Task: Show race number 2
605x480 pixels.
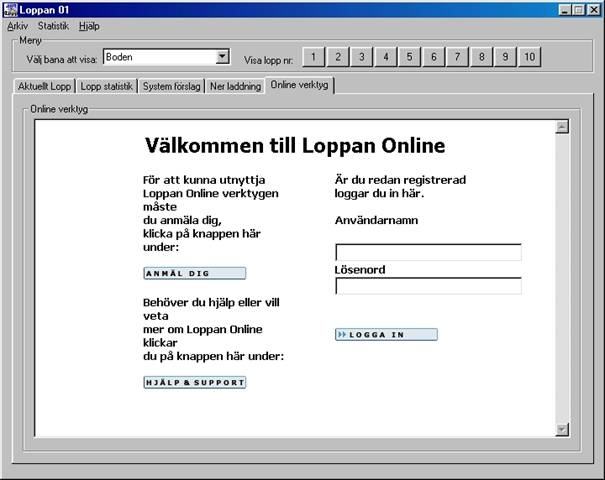Action: tap(338, 57)
